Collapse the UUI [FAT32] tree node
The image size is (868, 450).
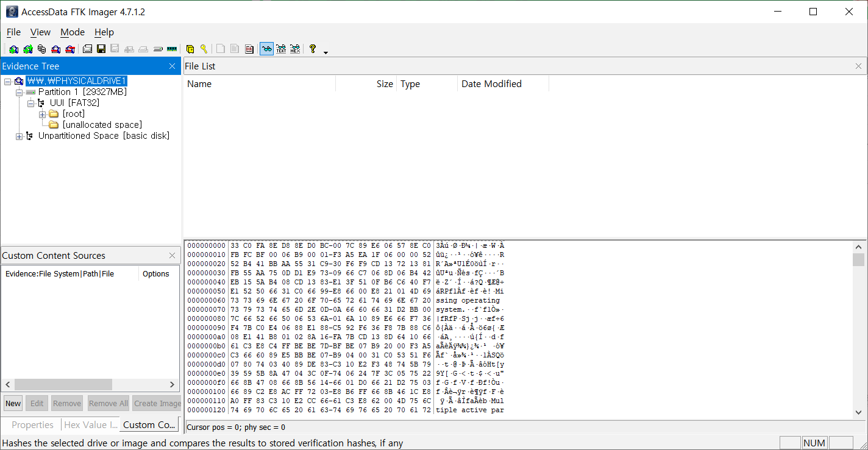pos(30,103)
